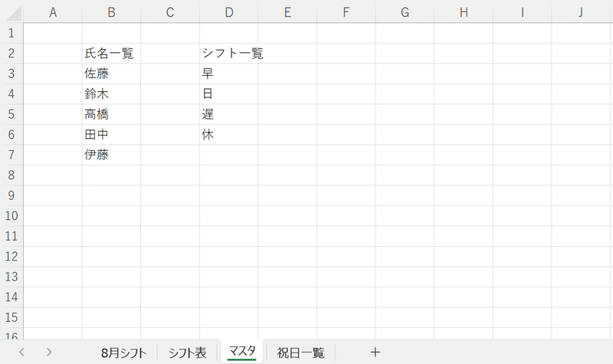Select column F header

click(x=346, y=12)
